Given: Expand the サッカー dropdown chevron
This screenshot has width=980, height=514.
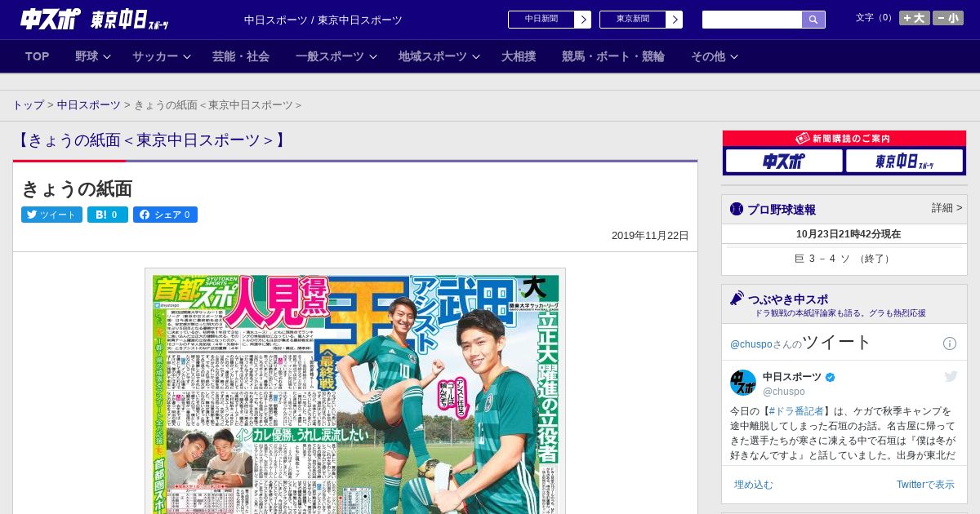Looking at the screenshot, I should tap(186, 56).
